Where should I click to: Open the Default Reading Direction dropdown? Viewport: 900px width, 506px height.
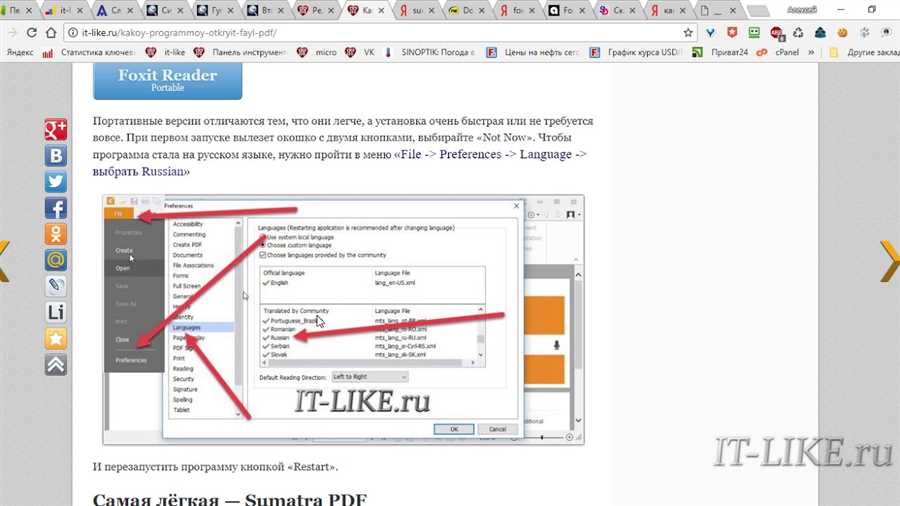369,377
